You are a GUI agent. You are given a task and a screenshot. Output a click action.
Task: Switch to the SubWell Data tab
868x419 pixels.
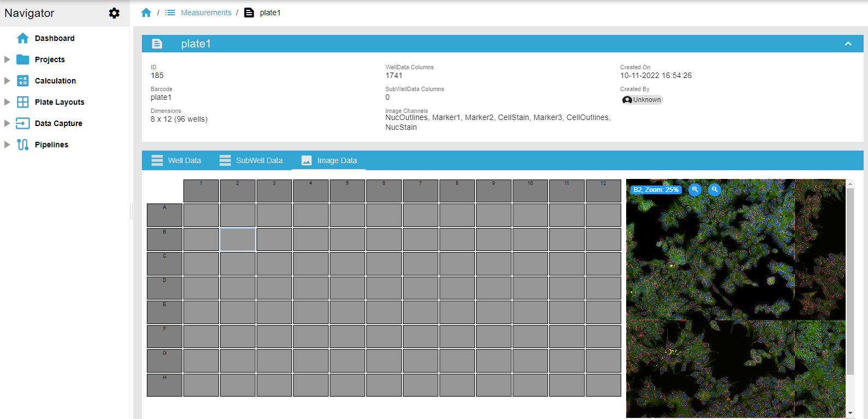pos(251,160)
